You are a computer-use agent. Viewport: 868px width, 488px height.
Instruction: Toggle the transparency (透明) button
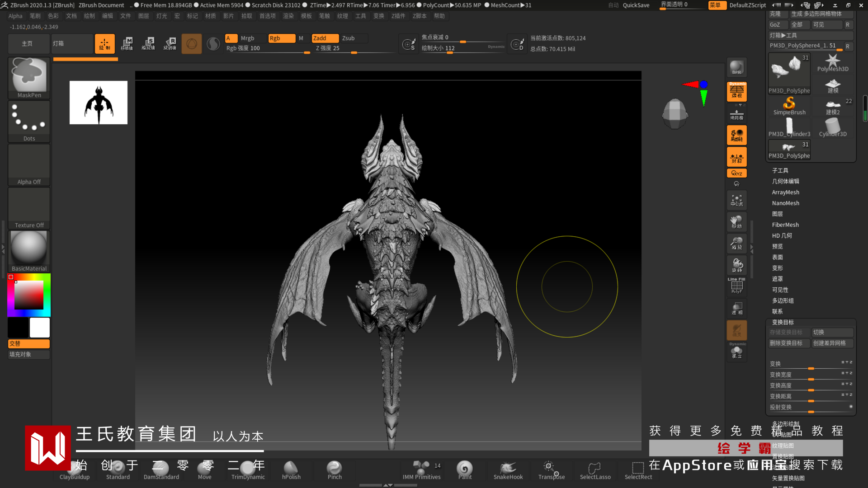pyautogui.click(x=736, y=309)
